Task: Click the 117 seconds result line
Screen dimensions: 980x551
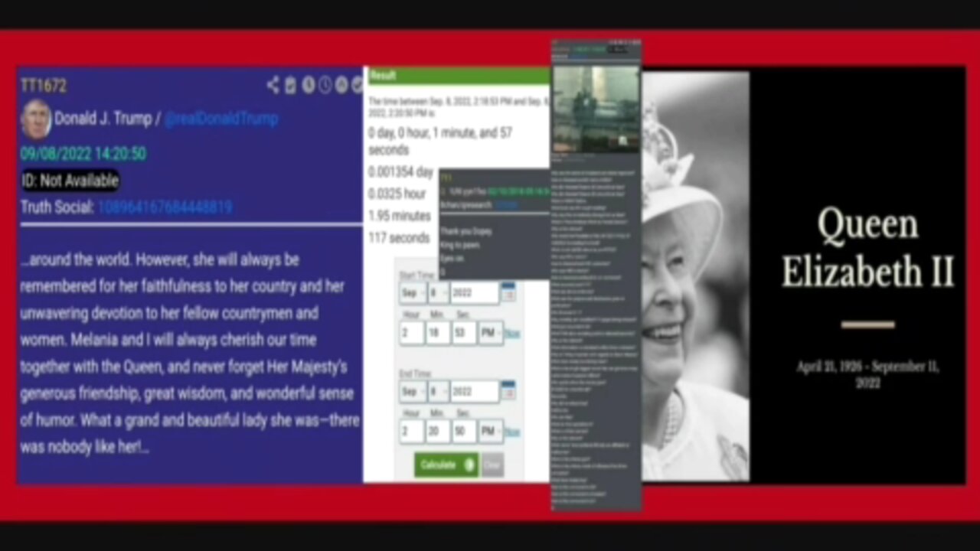Action: coord(399,238)
